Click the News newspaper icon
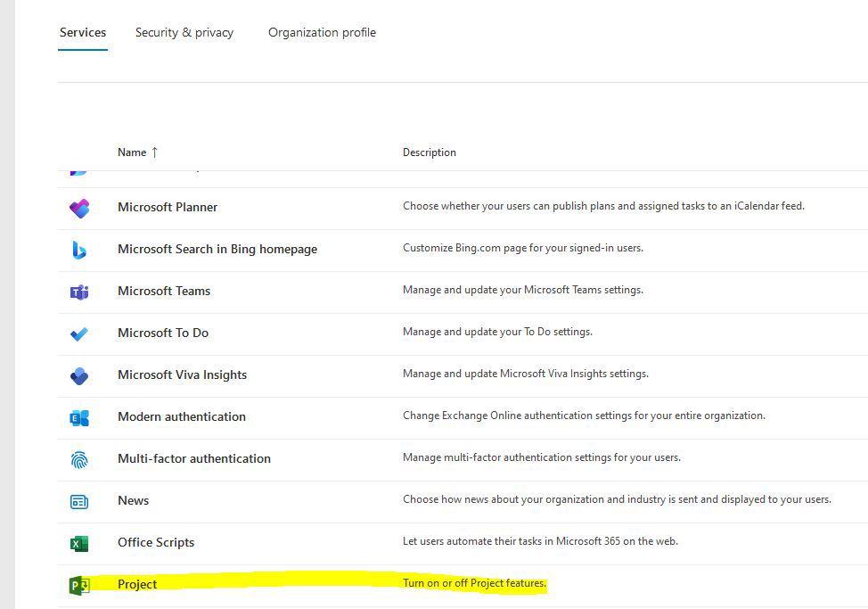Image resolution: width=868 pixels, height=609 pixels. [79, 502]
